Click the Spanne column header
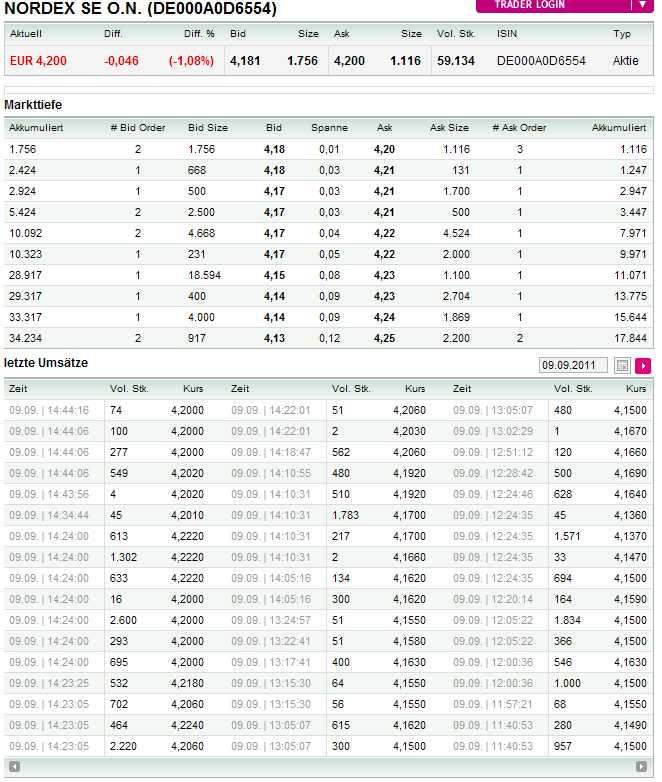The width and height of the screenshot is (662, 782). click(x=329, y=128)
